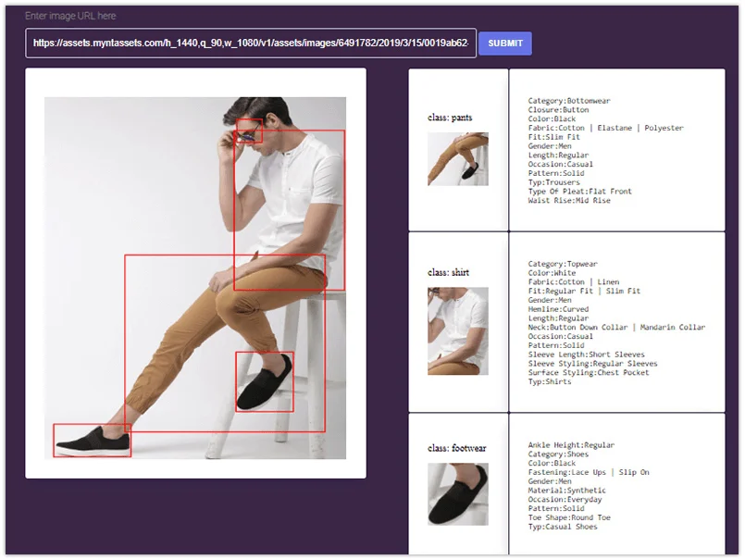Click the "class: footwear" label
Screen dimensions: 745x560
pyautogui.click(x=456, y=448)
